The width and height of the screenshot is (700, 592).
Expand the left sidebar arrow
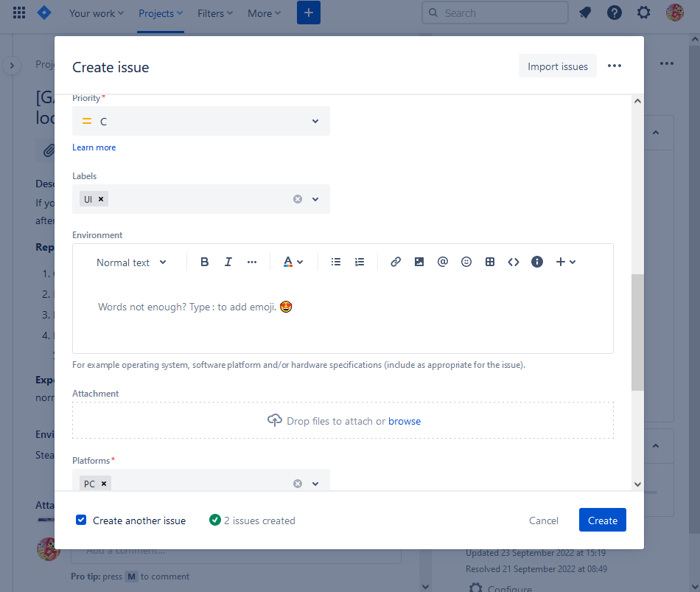pyautogui.click(x=12, y=66)
